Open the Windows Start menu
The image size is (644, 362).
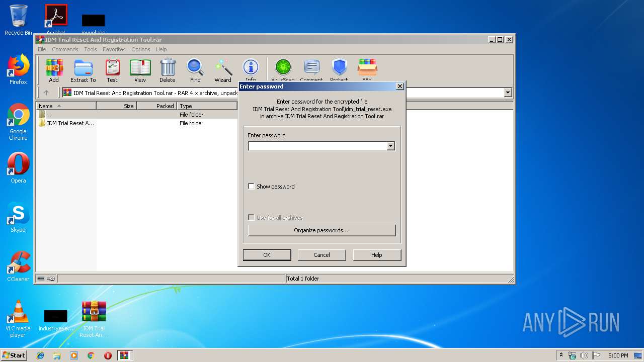coord(14,355)
